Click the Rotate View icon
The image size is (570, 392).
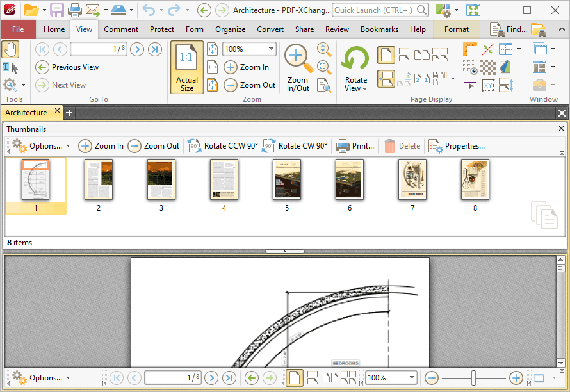coord(355,58)
